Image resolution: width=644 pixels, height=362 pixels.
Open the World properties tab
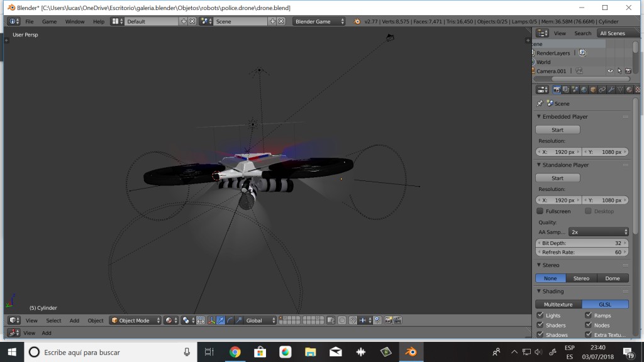(x=584, y=89)
